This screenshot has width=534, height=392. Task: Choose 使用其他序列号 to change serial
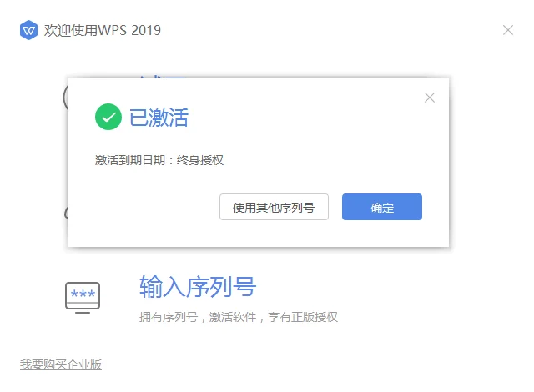pos(274,207)
